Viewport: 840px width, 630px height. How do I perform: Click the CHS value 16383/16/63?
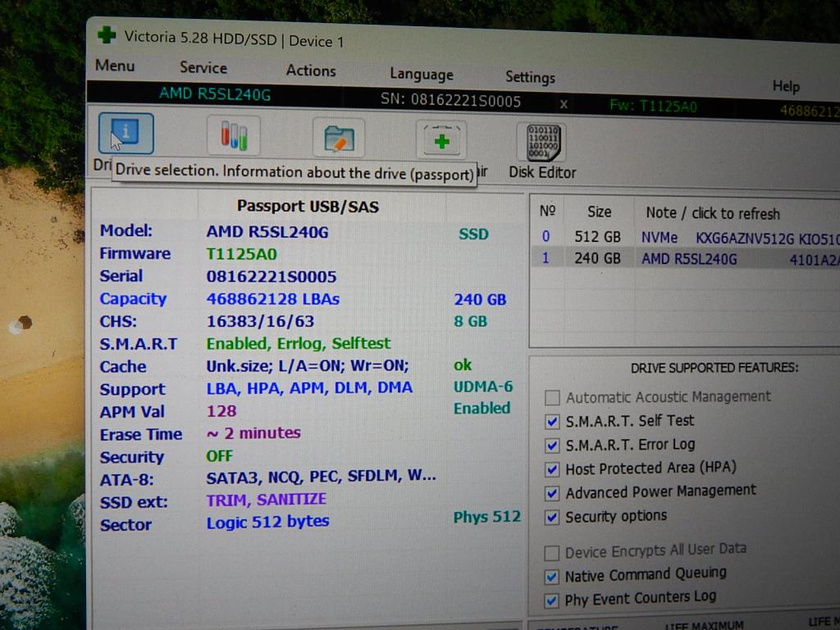click(x=260, y=322)
